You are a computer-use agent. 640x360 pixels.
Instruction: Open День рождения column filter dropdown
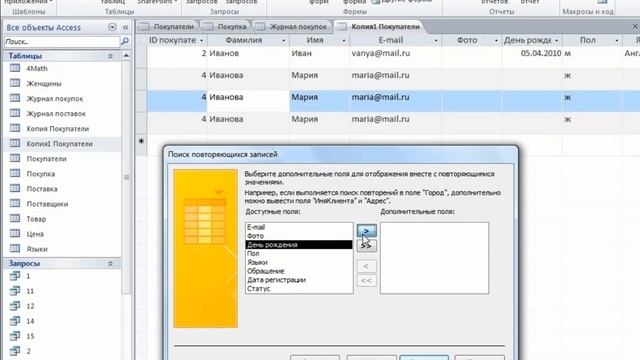click(x=556, y=40)
